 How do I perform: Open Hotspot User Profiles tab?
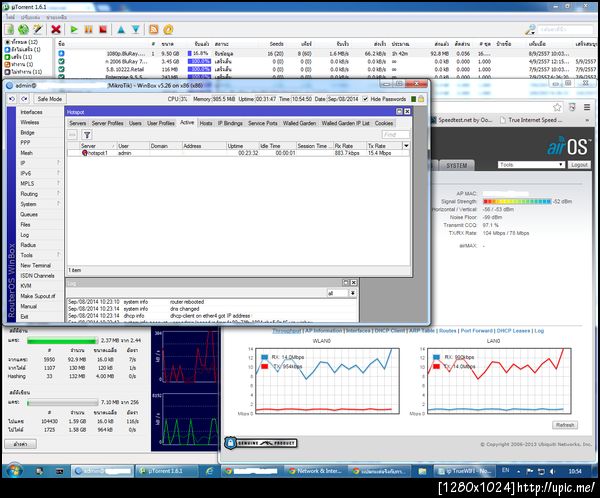coord(161,123)
